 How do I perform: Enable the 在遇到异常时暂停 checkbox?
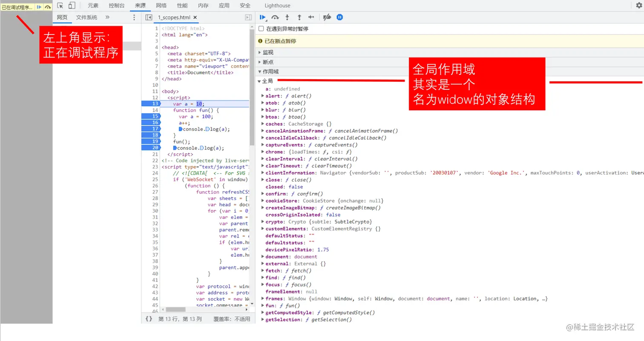(261, 29)
